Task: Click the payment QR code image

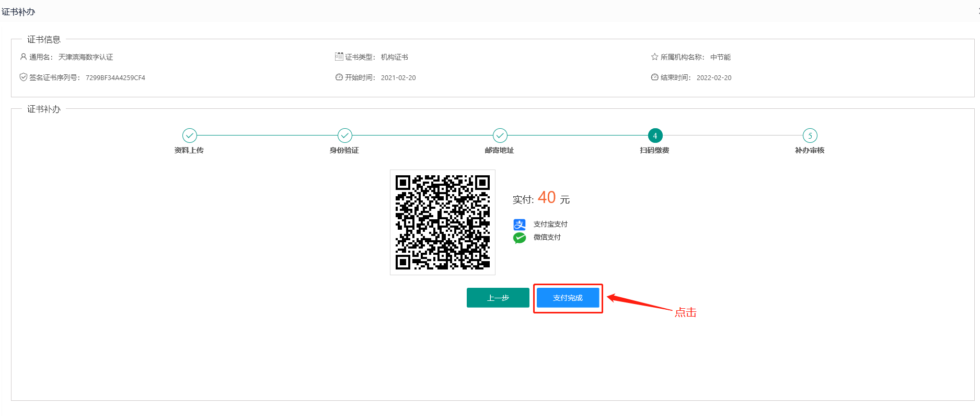Action: 442,222
